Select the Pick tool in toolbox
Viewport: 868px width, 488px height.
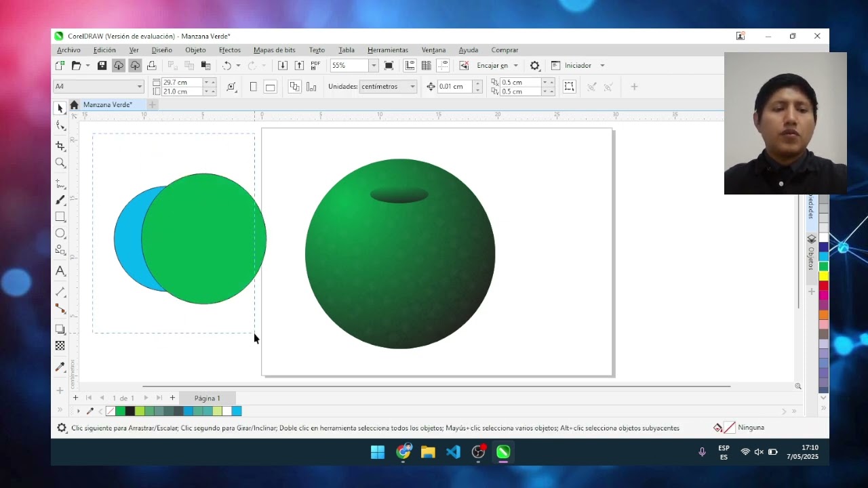(x=60, y=108)
